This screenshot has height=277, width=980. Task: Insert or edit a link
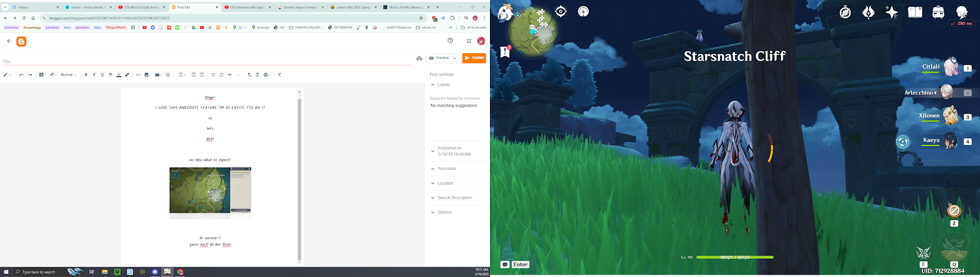[138, 75]
